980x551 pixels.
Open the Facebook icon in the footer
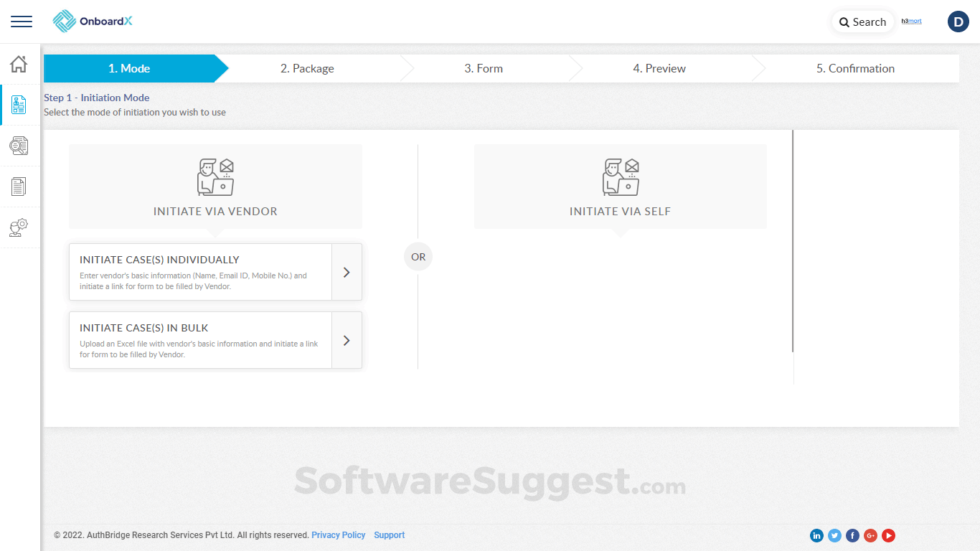click(852, 535)
